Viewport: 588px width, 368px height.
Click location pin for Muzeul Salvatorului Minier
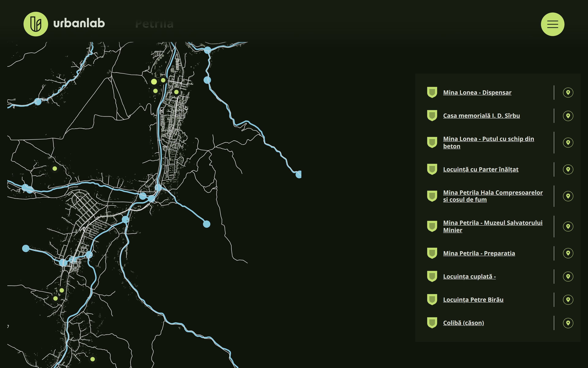tap(568, 226)
